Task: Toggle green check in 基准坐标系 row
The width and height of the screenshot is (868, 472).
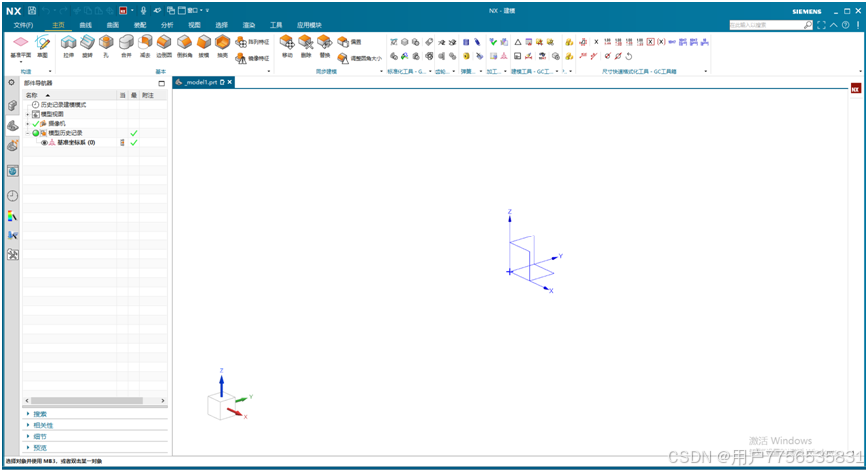Action: [134, 143]
